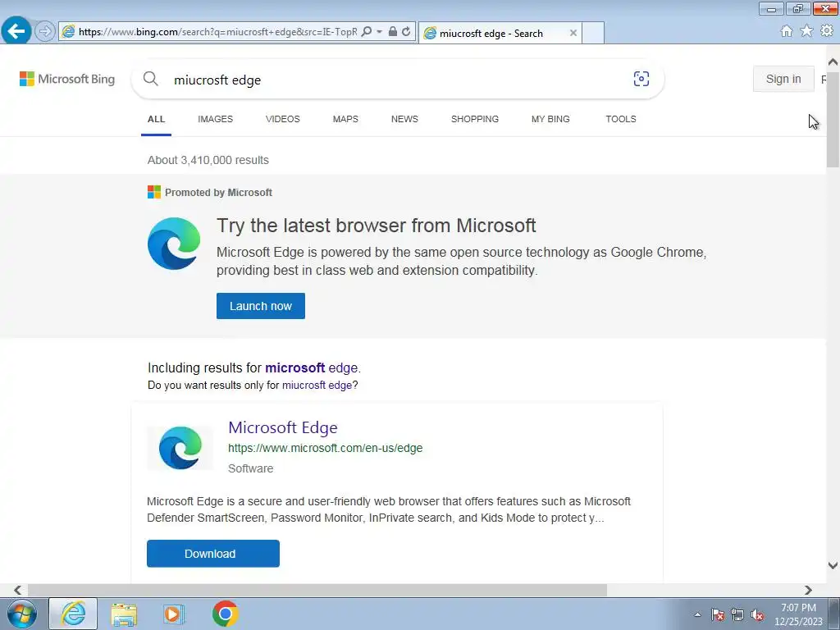Open a new blank tab
The height and width of the screenshot is (630, 840).
pyautogui.click(x=593, y=33)
